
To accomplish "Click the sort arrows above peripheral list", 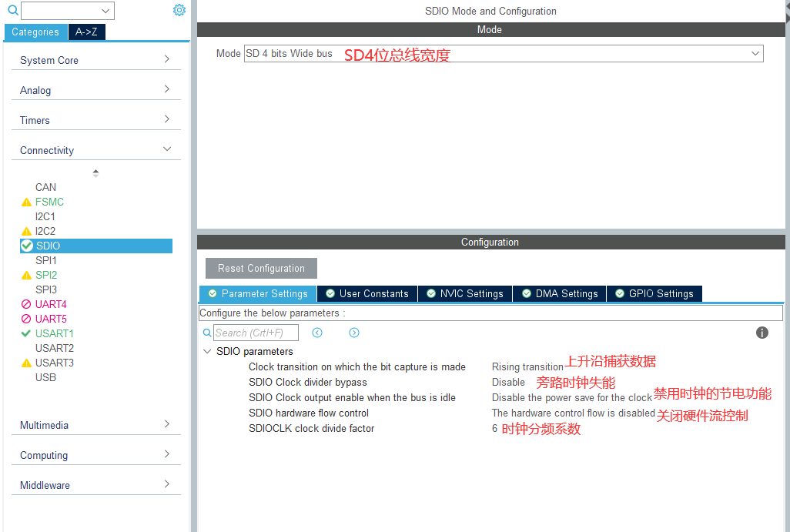I will pyautogui.click(x=95, y=173).
